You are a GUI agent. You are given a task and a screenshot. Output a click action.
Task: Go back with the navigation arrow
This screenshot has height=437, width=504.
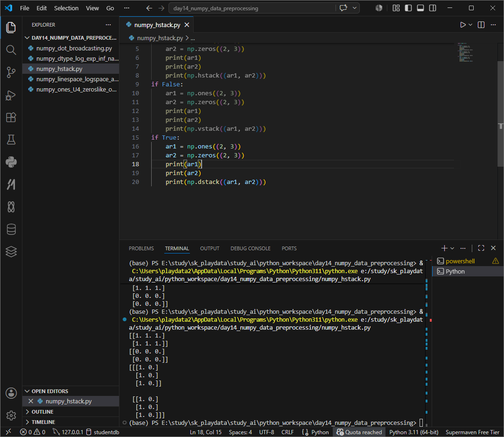pyautogui.click(x=149, y=8)
